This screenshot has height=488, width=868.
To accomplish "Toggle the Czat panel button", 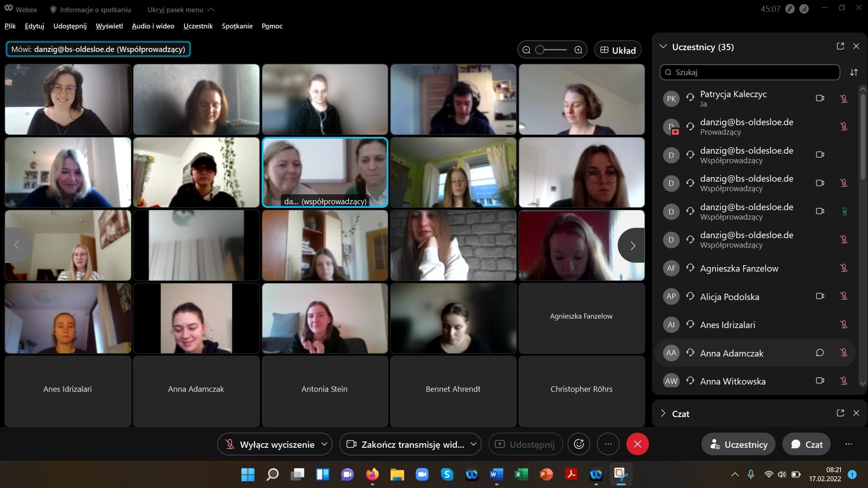I will pos(807,445).
